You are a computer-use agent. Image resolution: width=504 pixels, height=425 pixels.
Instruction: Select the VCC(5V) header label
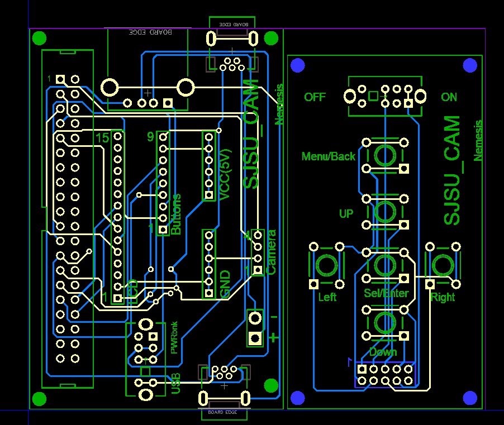[x=225, y=175]
